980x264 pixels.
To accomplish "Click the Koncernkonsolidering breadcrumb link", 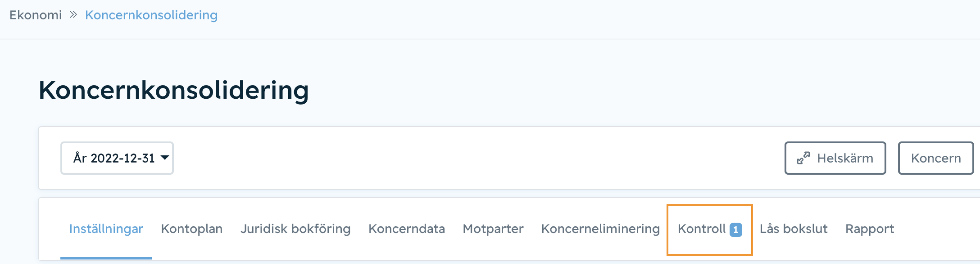I will (151, 15).
